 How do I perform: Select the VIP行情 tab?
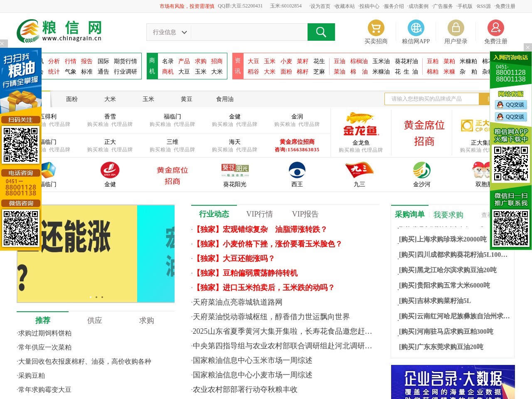coord(260,214)
